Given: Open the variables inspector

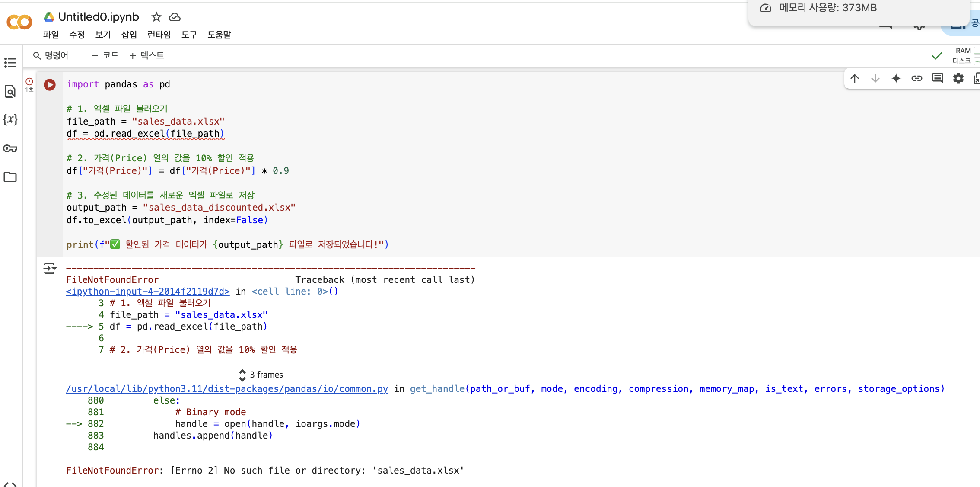Looking at the screenshot, I should pyautogui.click(x=10, y=119).
